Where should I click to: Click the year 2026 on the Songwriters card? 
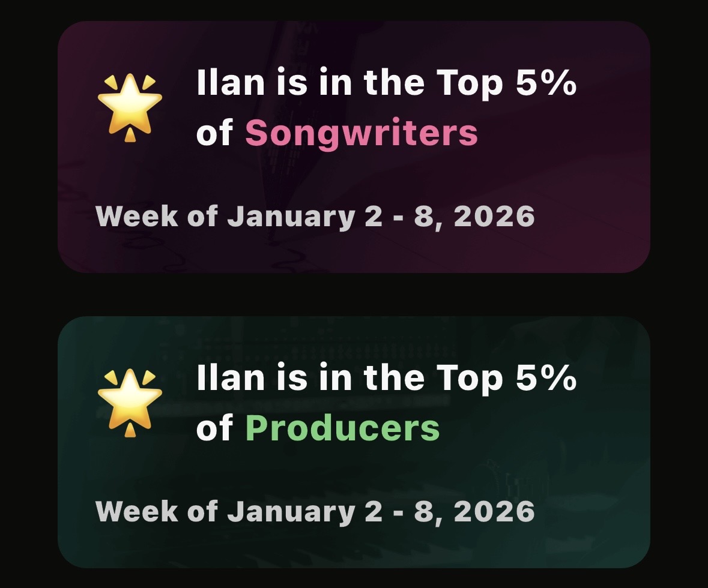click(494, 216)
